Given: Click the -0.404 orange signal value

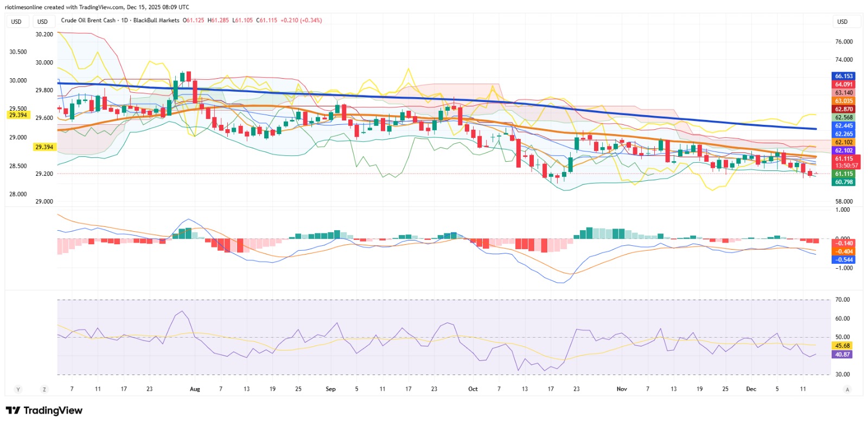Looking at the screenshot, I should (x=844, y=251).
